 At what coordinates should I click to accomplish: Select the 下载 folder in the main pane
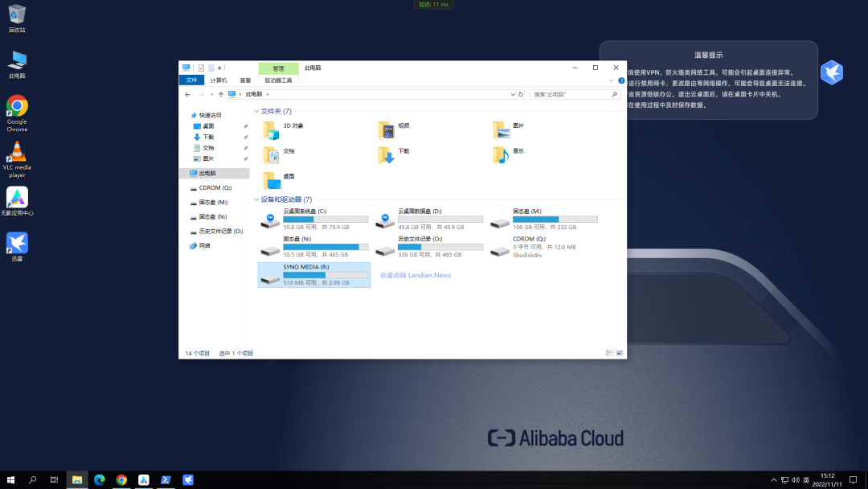[394, 155]
